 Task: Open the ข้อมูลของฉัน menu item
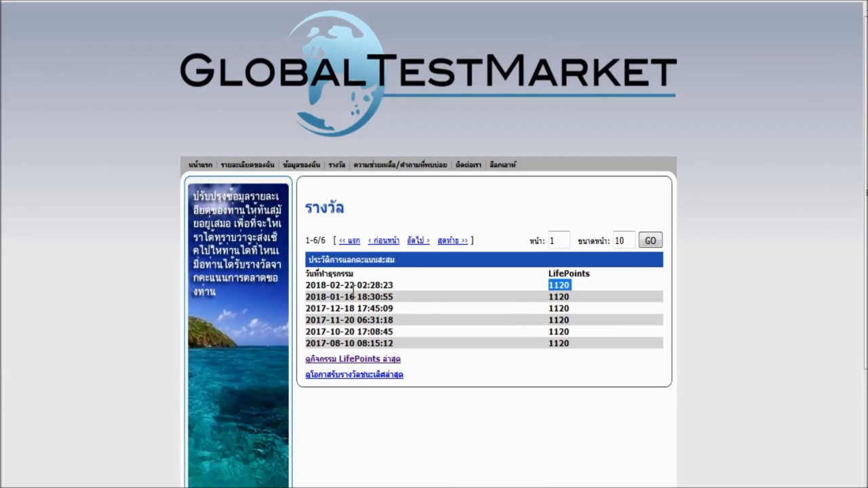[x=302, y=165]
